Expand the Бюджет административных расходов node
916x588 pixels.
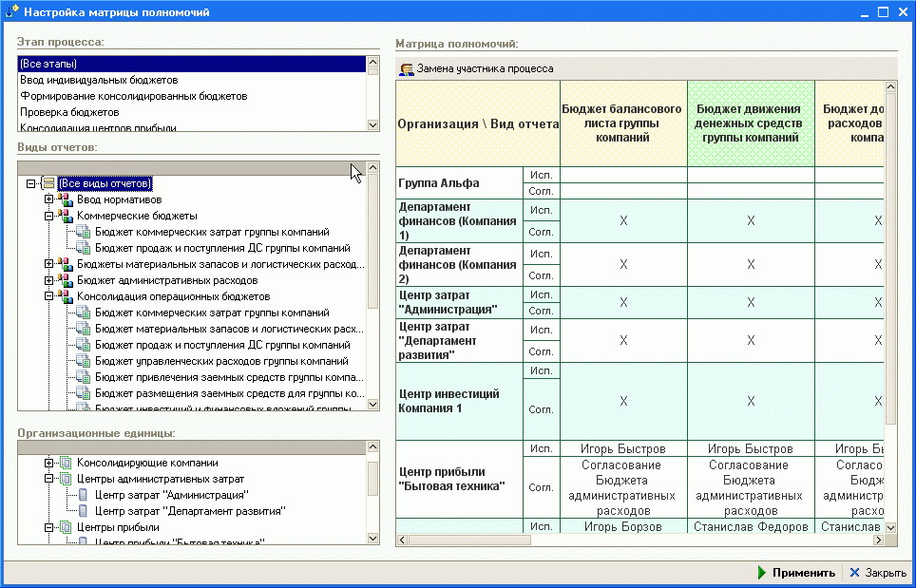49,280
